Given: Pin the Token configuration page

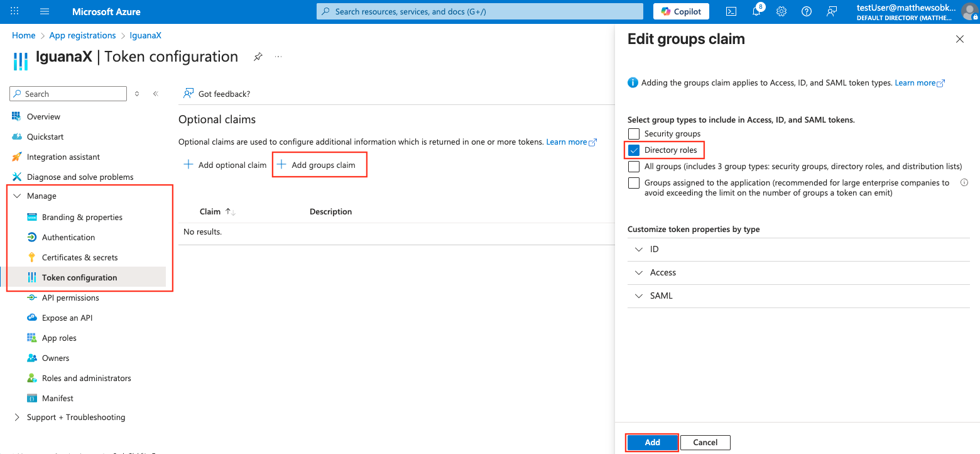Looking at the screenshot, I should tap(258, 57).
